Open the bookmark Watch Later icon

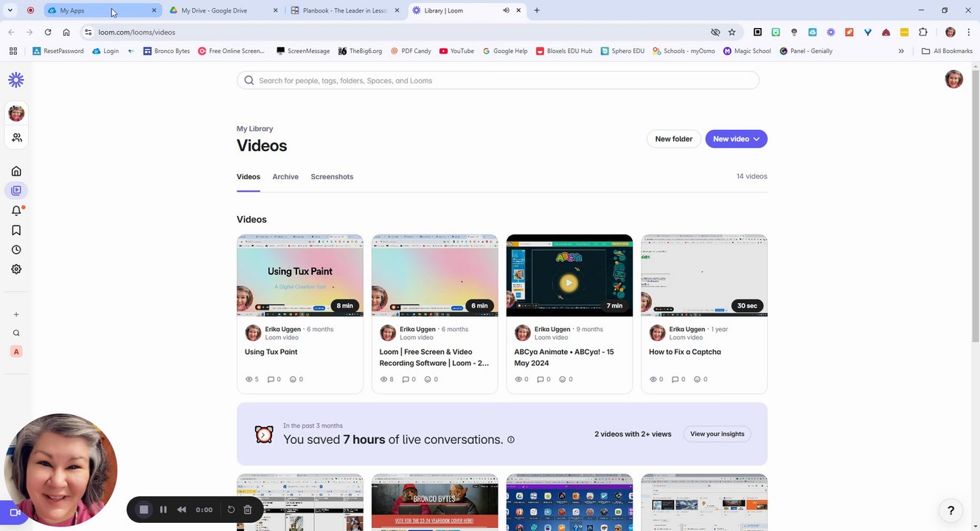tap(16, 230)
